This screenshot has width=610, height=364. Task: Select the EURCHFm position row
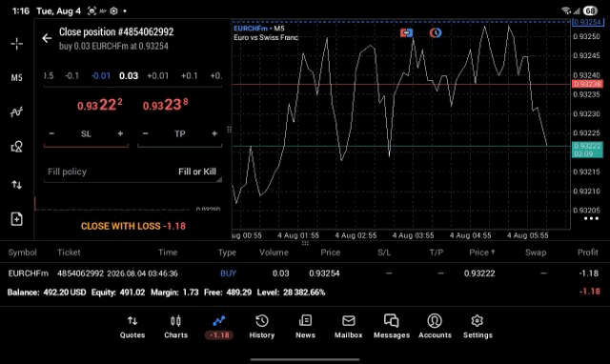tap(305, 273)
